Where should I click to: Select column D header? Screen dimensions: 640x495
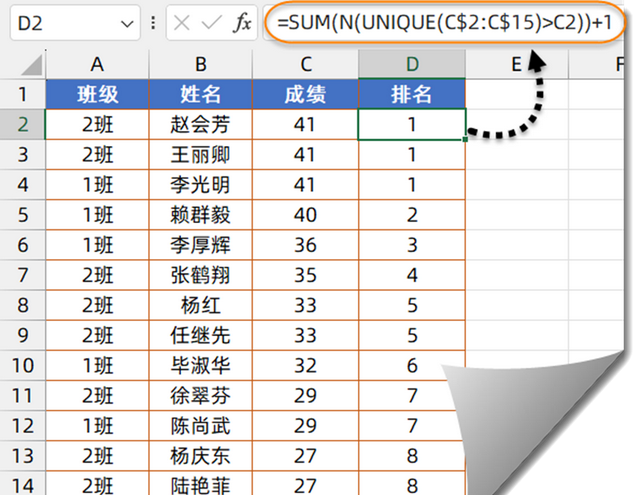coord(412,64)
